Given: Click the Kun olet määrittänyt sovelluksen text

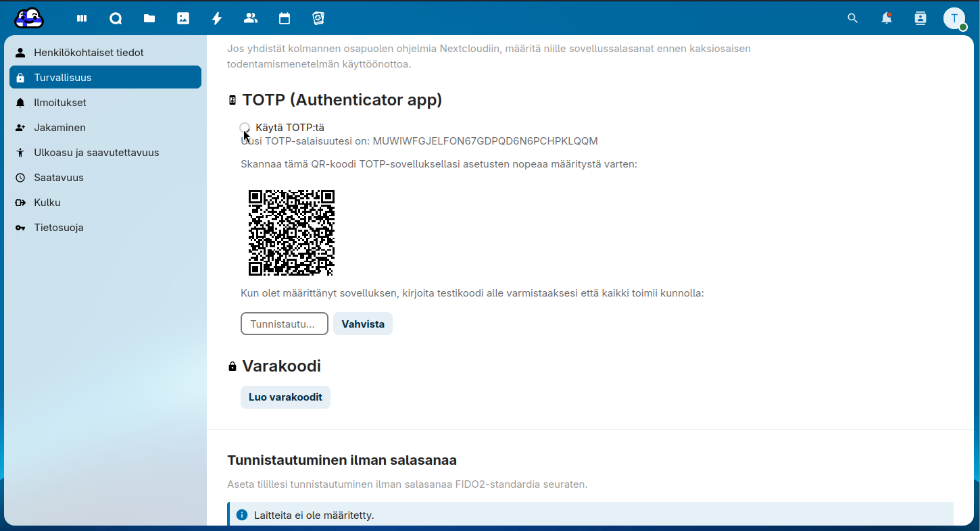Looking at the screenshot, I should [472, 293].
